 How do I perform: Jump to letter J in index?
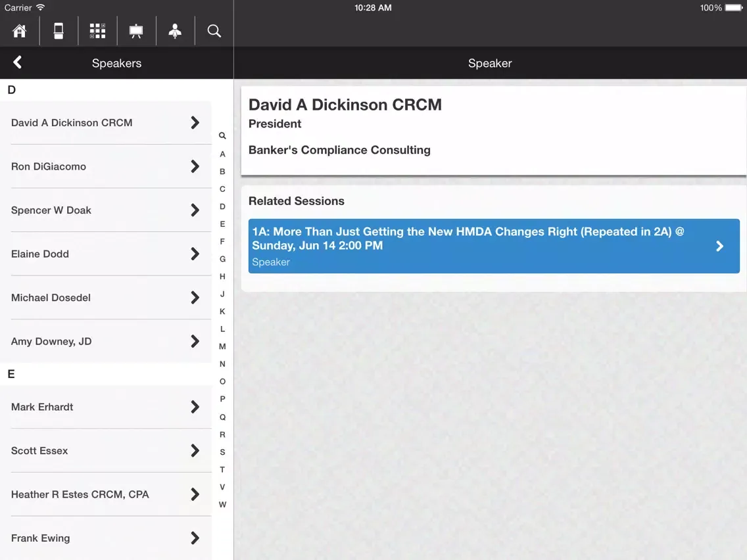pos(222,294)
